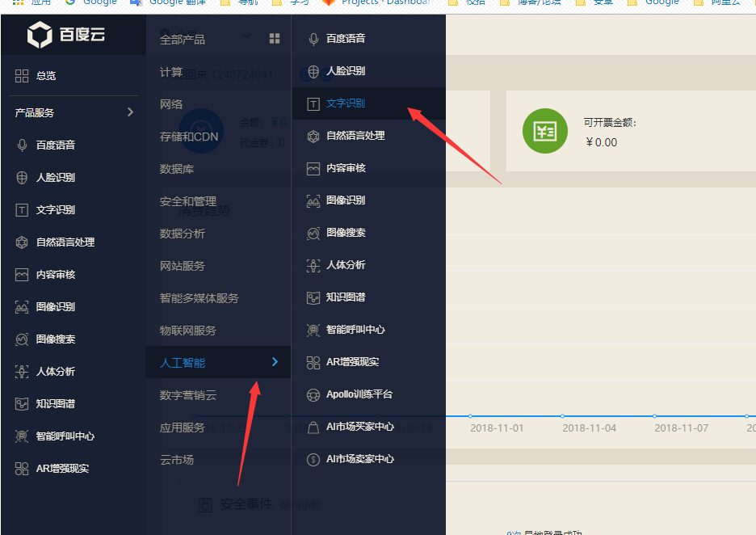
Task: Click the submenu icon for 知识图谱
Action: [x=313, y=297]
